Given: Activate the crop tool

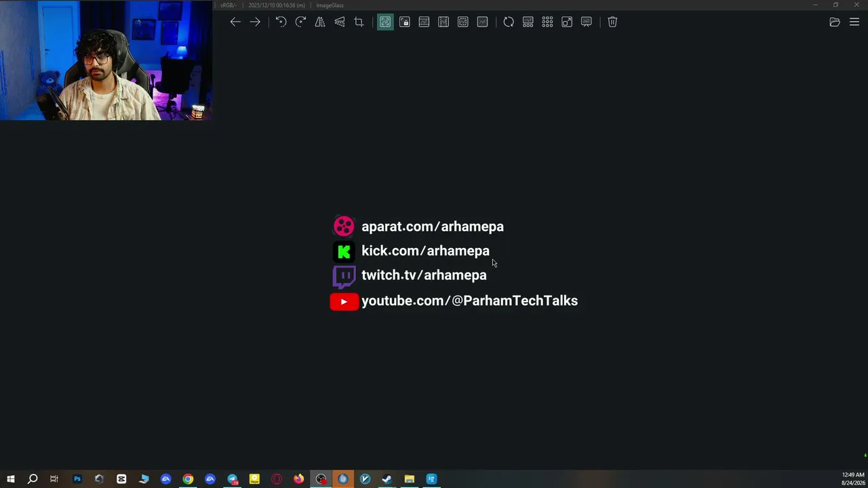Looking at the screenshot, I should coord(359,22).
